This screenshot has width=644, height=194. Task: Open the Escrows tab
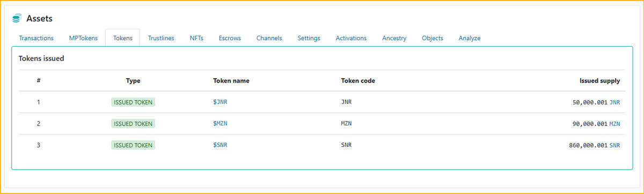pyautogui.click(x=230, y=38)
